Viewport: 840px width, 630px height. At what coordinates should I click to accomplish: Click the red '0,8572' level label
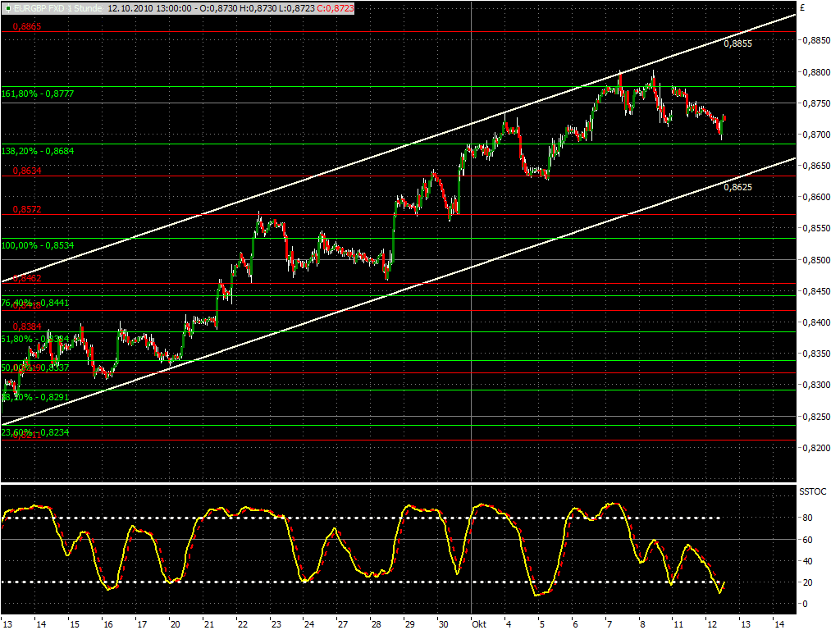pos(27,209)
